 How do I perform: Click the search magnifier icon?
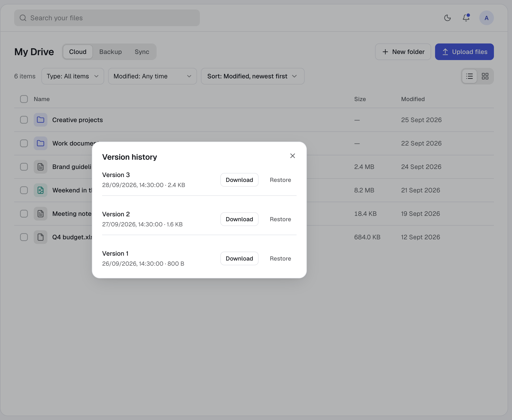tap(23, 18)
